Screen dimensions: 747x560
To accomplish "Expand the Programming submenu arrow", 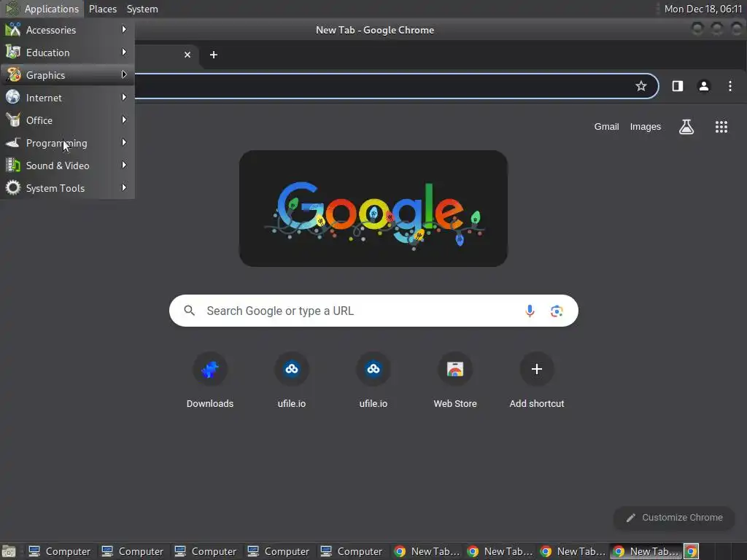I will click(124, 142).
